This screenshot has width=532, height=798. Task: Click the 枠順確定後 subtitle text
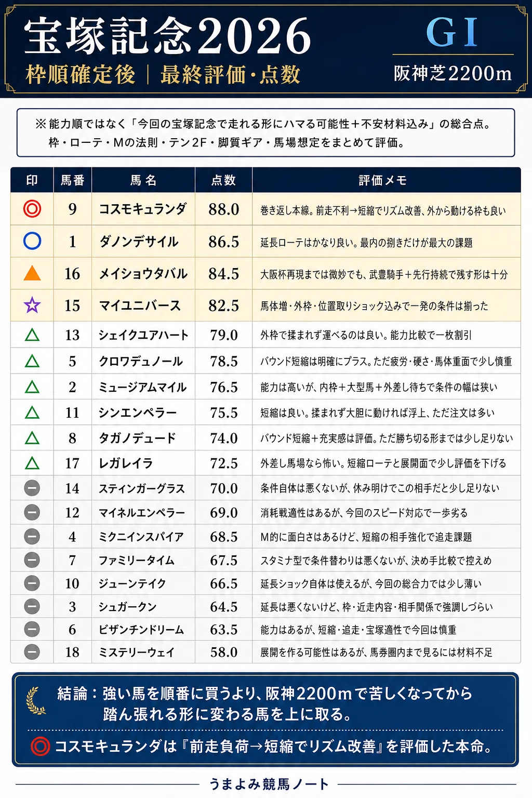tap(81, 75)
